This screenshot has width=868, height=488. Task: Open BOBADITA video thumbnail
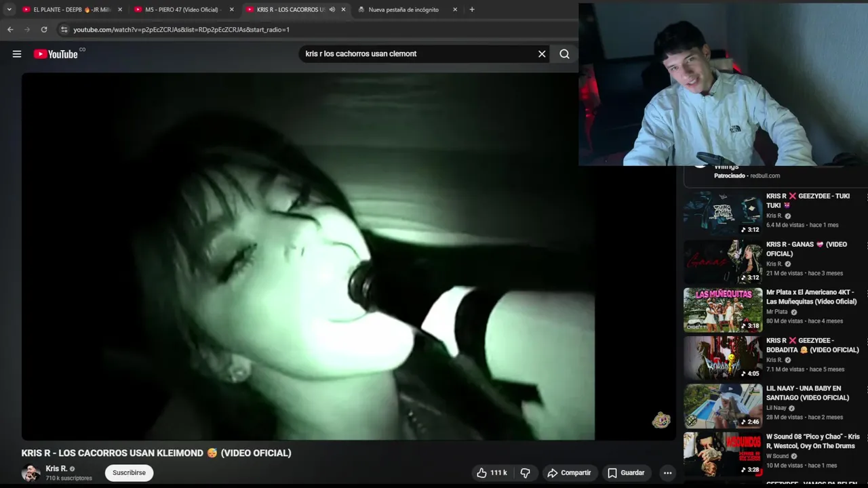[x=723, y=358]
